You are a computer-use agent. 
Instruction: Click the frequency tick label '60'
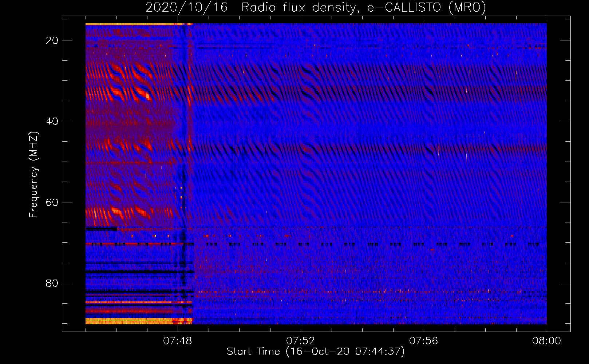pyautogui.click(x=52, y=202)
